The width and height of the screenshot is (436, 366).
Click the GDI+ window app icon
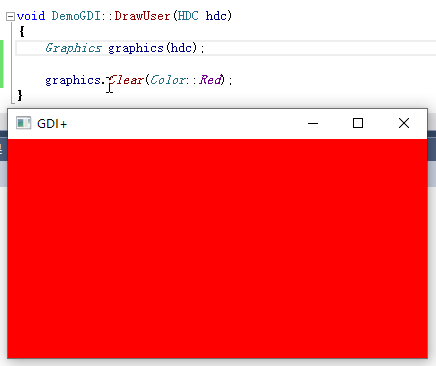(x=24, y=123)
